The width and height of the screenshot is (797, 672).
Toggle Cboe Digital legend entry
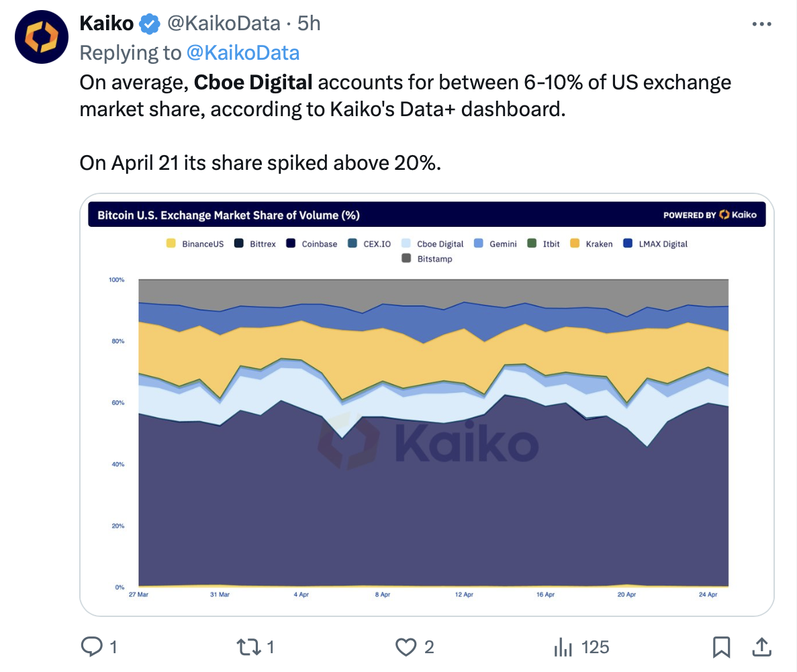pyautogui.click(x=433, y=244)
